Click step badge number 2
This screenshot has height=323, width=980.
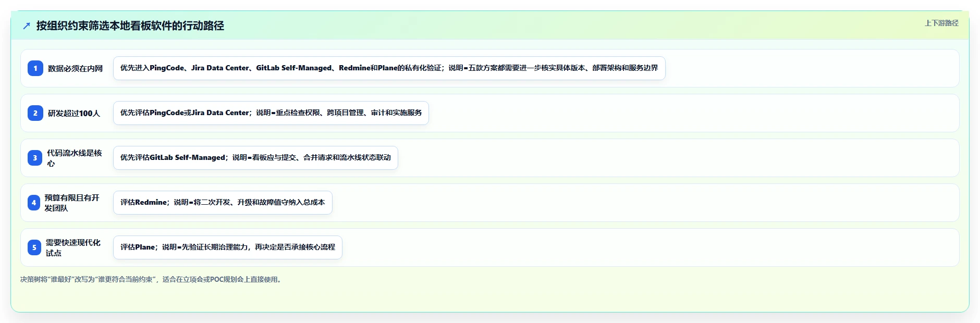pyautogui.click(x=35, y=113)
